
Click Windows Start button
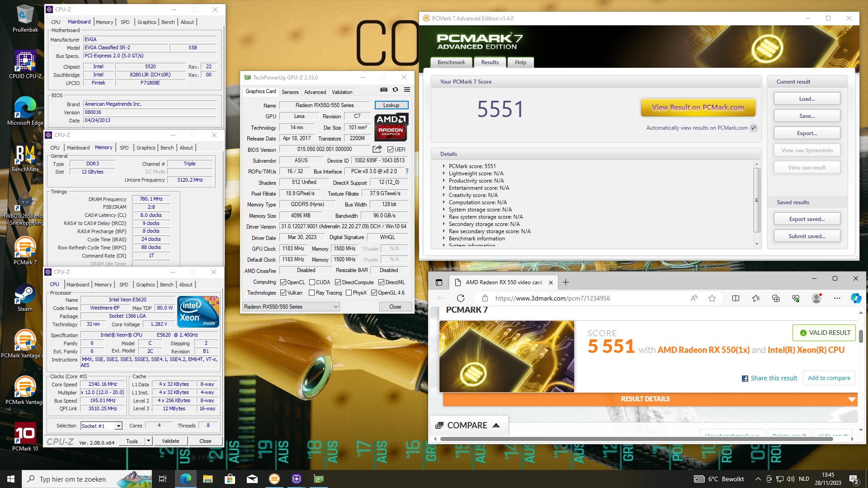[11, 479]
